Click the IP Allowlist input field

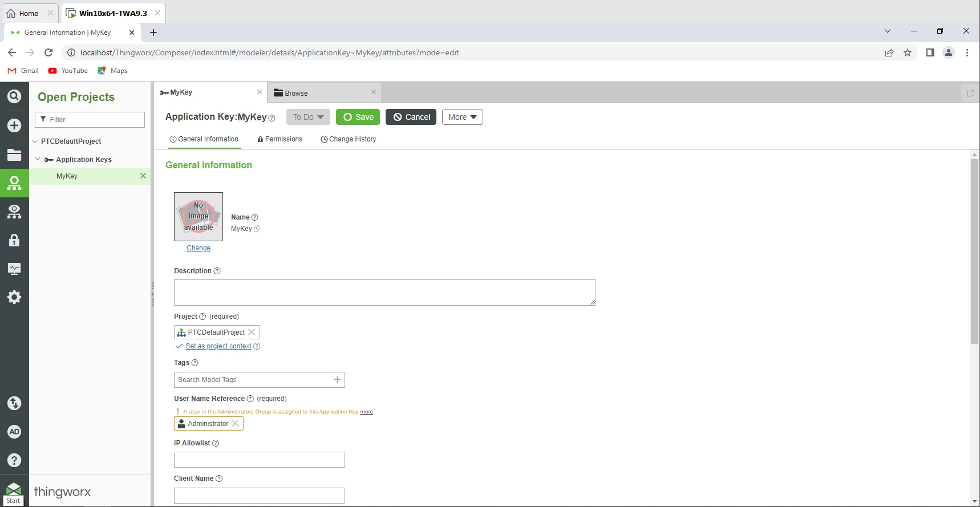pos(260,460)
